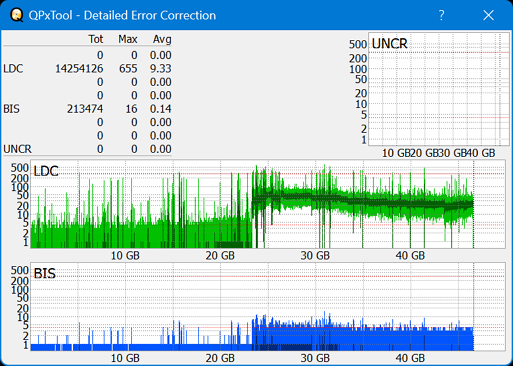Open the help question mark button
This screenshot has height=366, width=513.
click(441, 15)
